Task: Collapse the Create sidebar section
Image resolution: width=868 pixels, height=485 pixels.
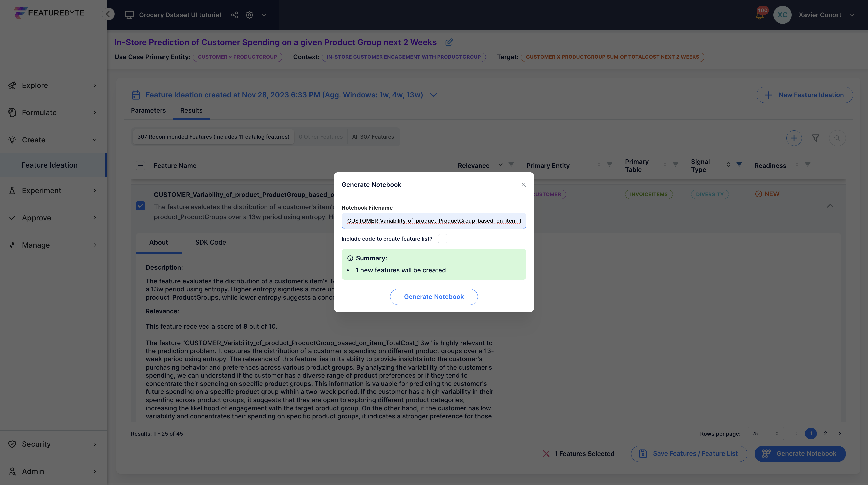Action: coord(53,140)
